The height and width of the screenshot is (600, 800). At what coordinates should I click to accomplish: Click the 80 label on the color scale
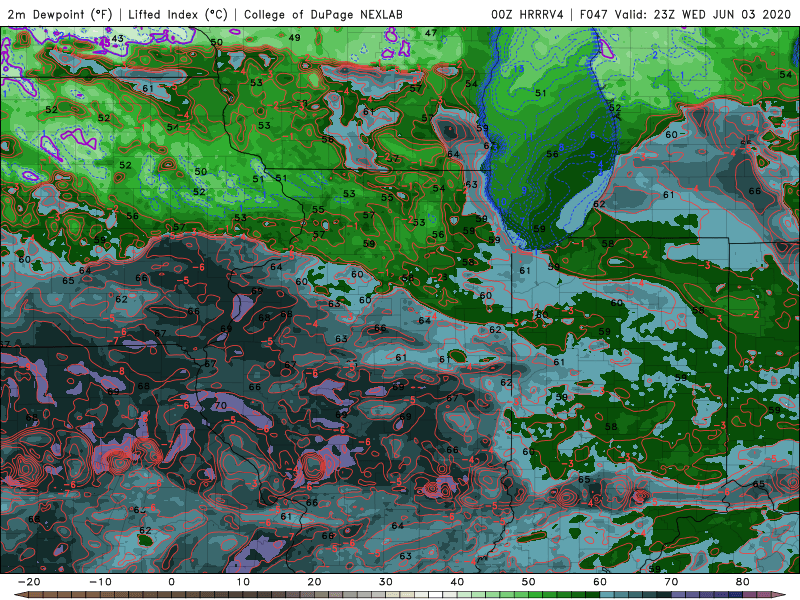[x=743, y=582]
